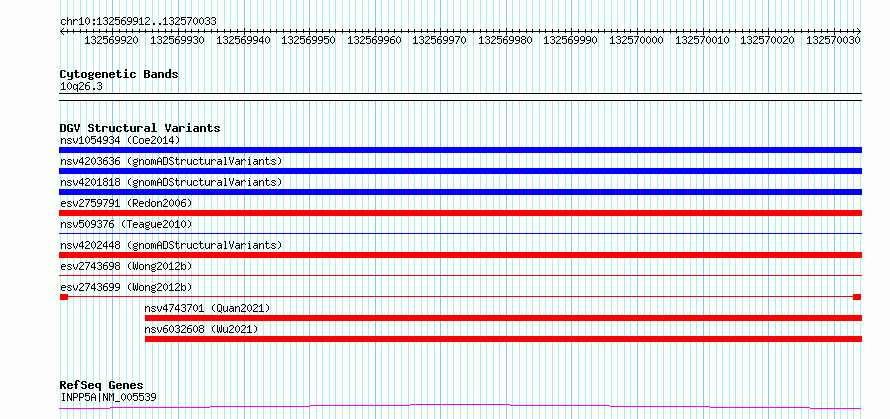This screenshot has width=890, height=419.
Task: Click ruler position 132570030
Action: [x=833, y=40]
